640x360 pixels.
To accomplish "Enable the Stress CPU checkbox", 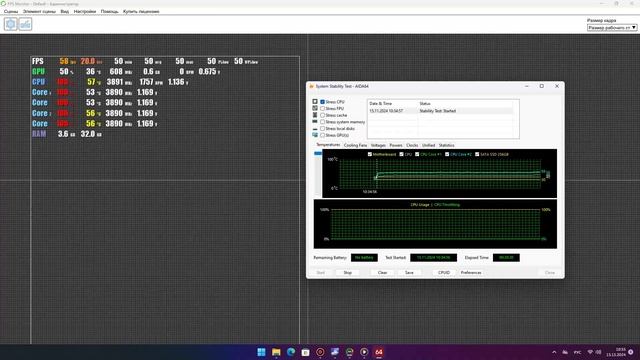I will click(322, 102).
